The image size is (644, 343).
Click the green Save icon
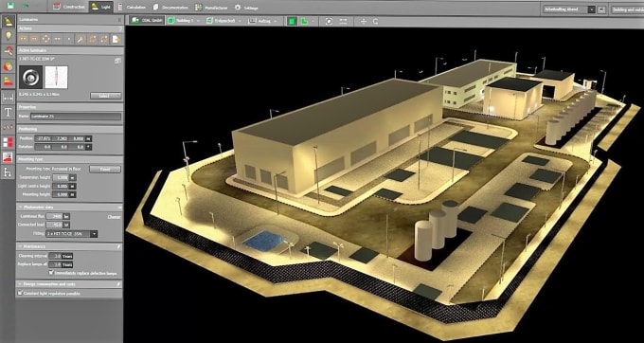click(x=10, y=6)
